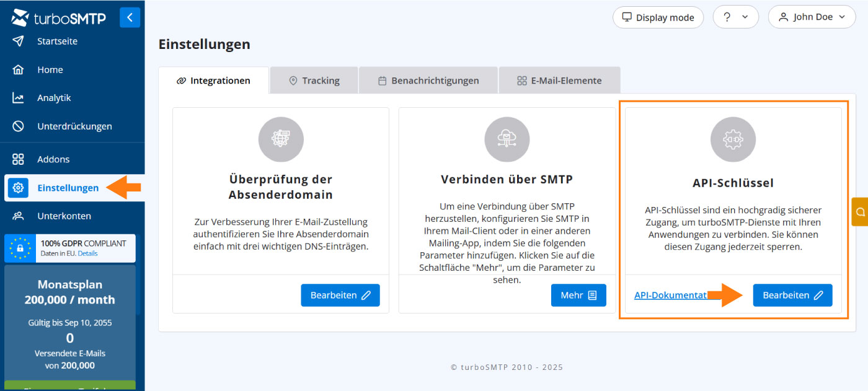
Task: Toggle Display mode
Action: pos(658,17)
